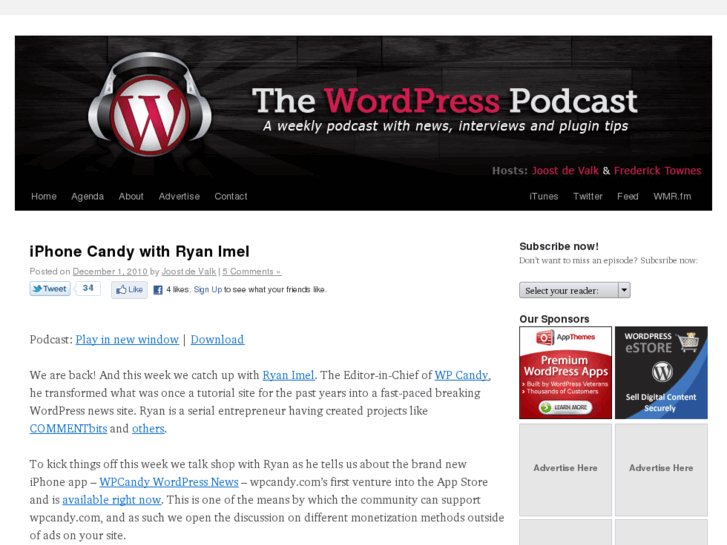Click the WordPress headphones logo

pos(149,104)
